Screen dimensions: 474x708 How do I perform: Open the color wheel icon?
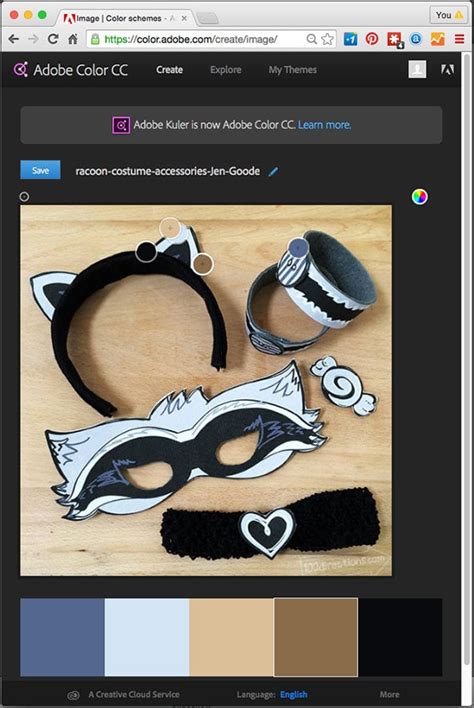click(x=419, y=196)
